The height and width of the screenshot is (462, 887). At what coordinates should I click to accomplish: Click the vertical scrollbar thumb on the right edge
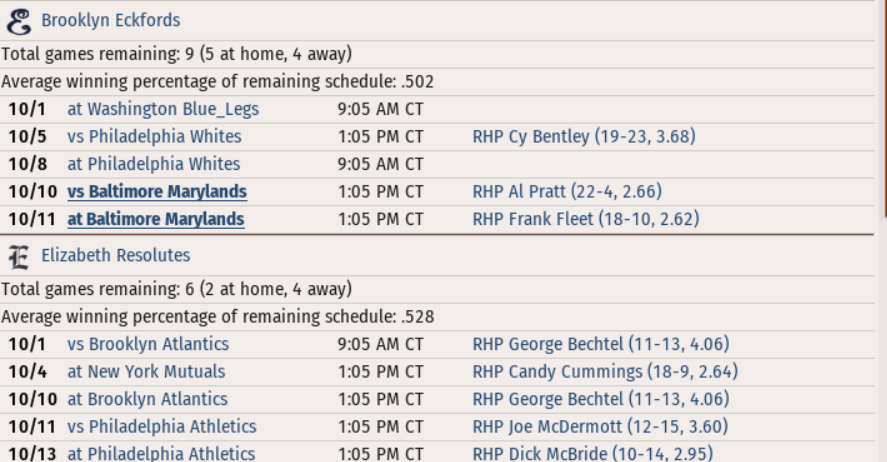(883, 109)
